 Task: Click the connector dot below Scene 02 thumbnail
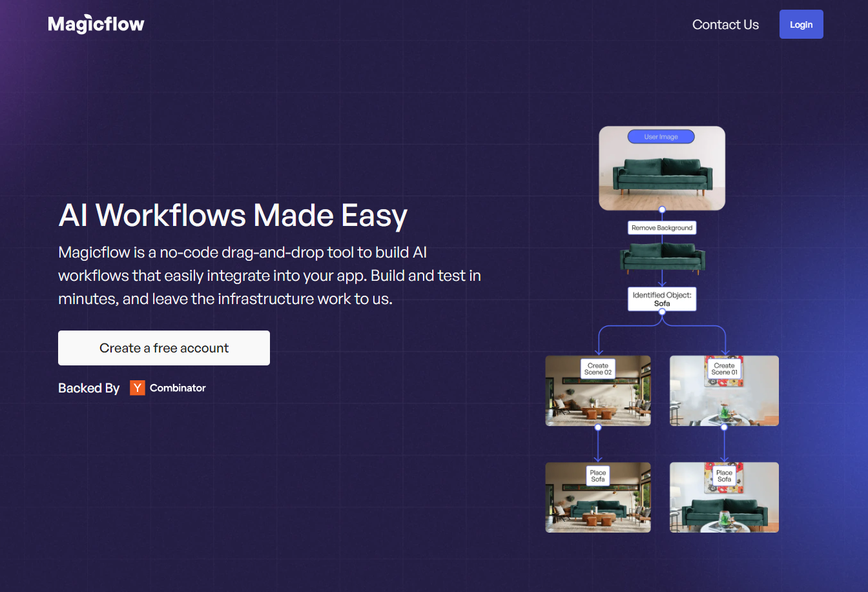pos(598,427)
